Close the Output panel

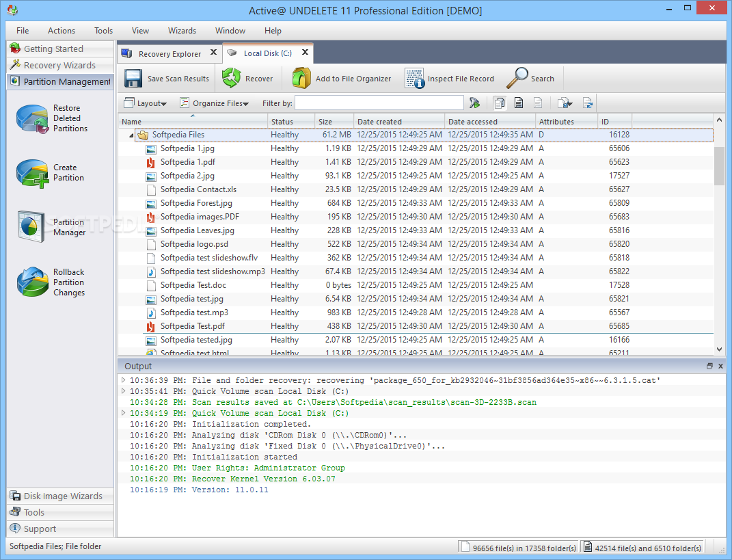point(720,366)
